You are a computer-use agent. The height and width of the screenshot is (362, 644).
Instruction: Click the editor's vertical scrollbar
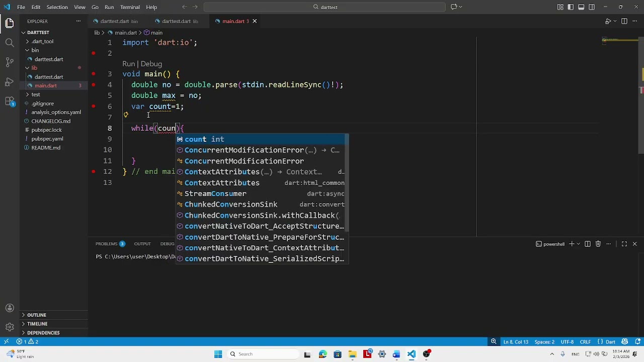pyautogui.click(x=641, y=101)
